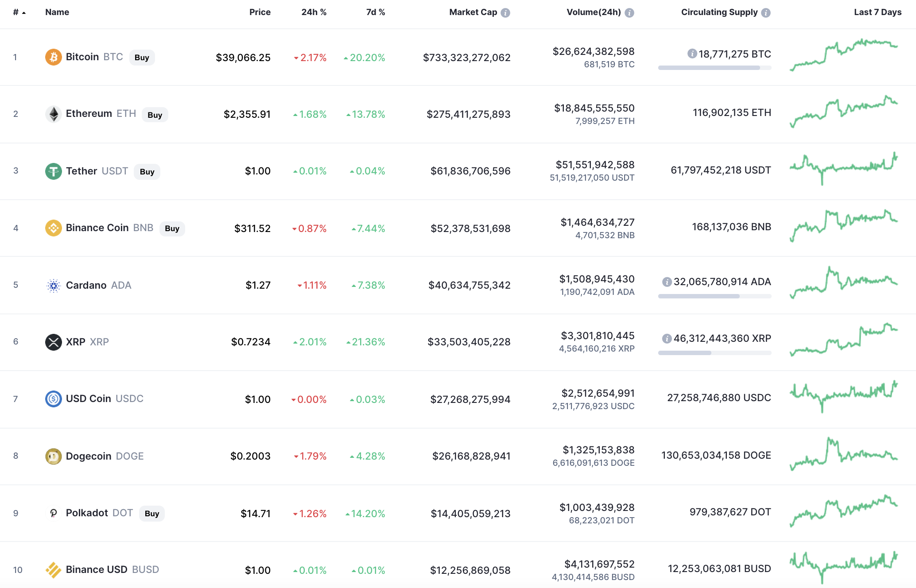Open the Circulating Supply header info icon
Image resolution: width=916 pixels, height=588 pixels.
click(x=766, y=13)
